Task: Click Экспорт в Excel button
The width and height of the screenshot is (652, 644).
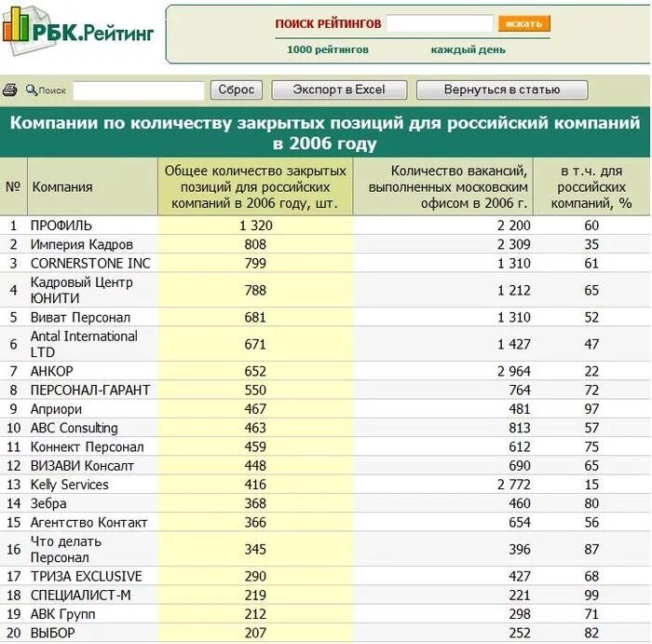Action: point(339,89)
